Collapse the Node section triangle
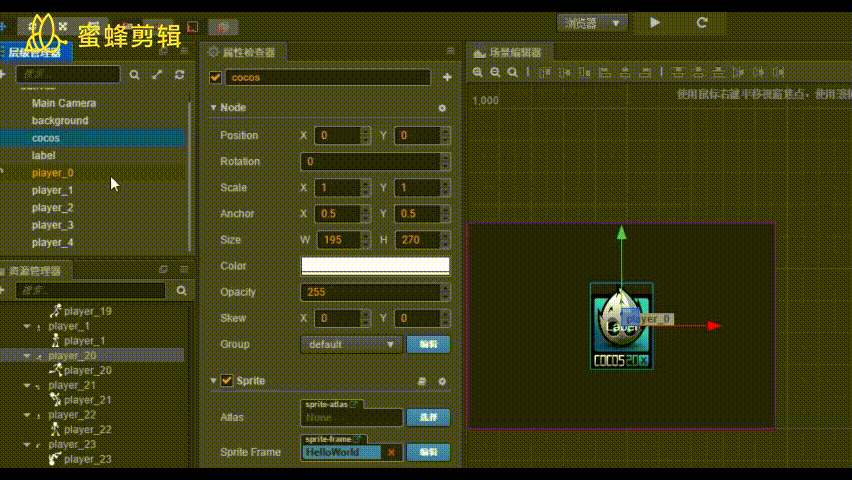 point(214,108)
